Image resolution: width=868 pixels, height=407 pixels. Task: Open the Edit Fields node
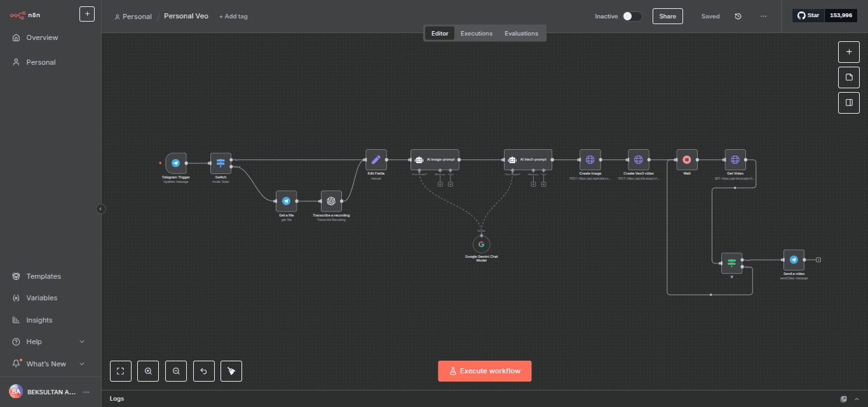(376, 160)
